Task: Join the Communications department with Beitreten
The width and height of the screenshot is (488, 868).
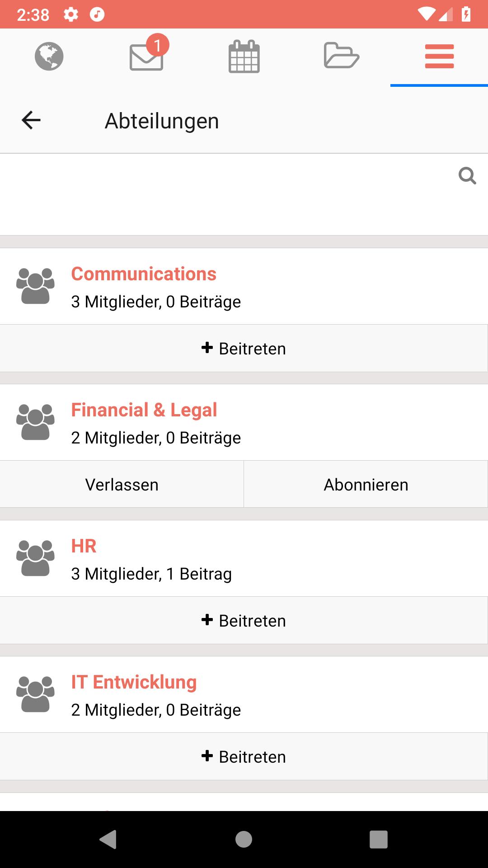Action: (x=244, y=348)
